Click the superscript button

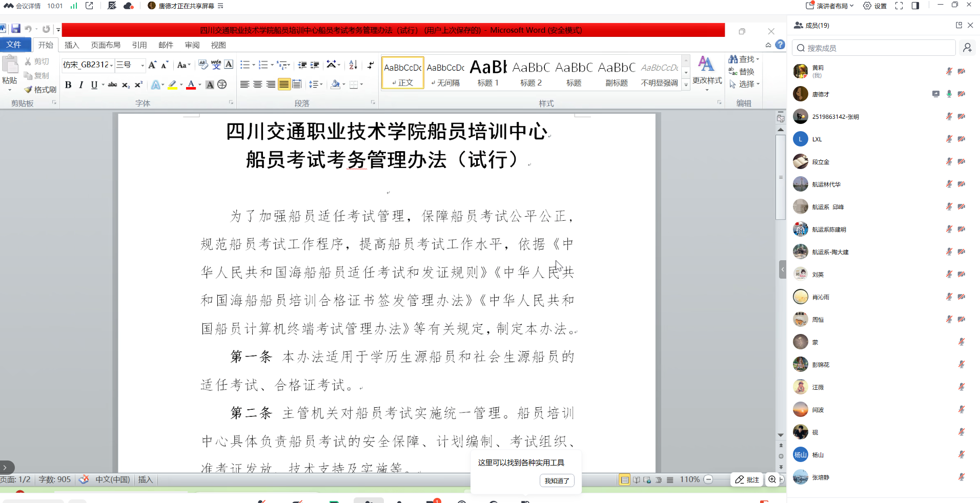[x=138, y=85]
